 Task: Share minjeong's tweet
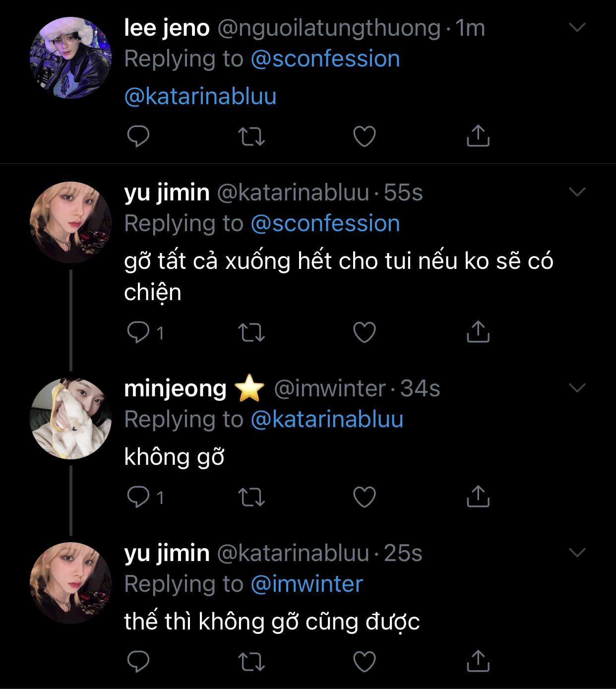click(x=478, y=496)
